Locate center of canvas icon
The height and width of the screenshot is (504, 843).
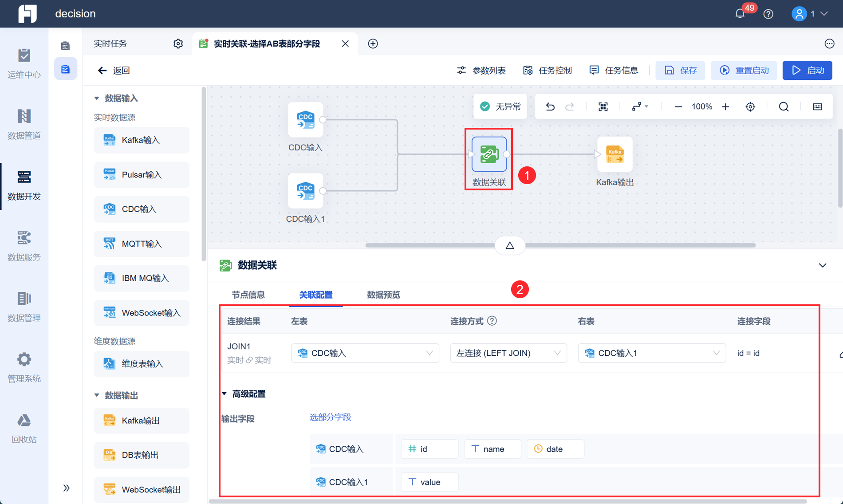point(750,106)
